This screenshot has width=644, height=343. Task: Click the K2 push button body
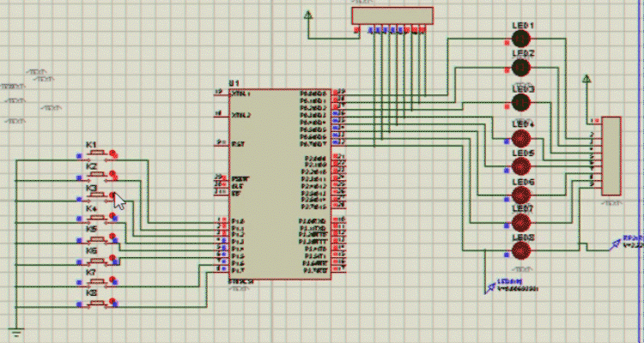pyautogui.click(x=97, y=176)
